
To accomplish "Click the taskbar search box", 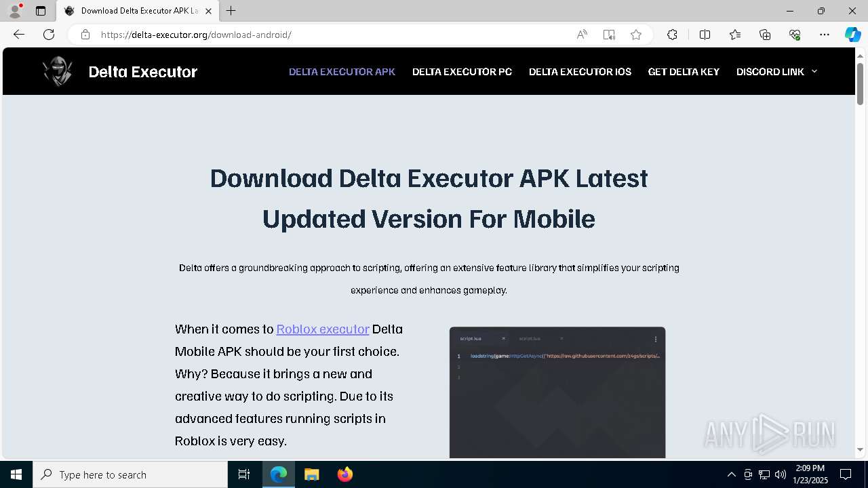I will click(x=130, y=474).
